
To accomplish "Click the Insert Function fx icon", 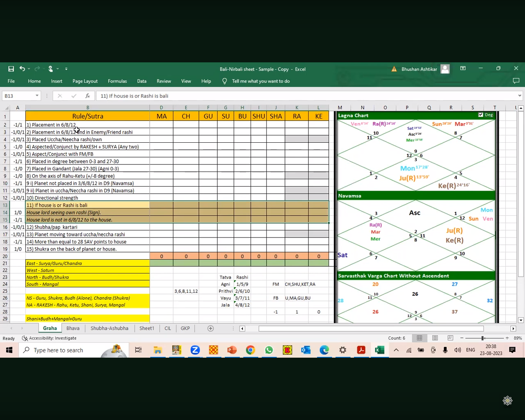I will click(87, 96).
